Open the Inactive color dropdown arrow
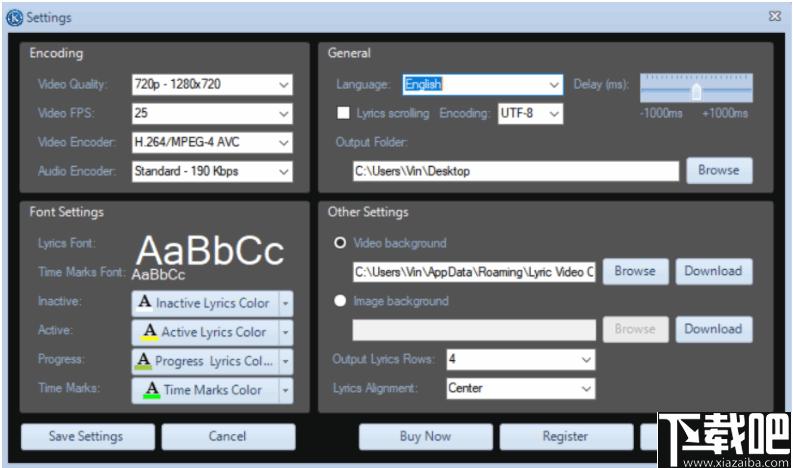 click(x=286, y=304)
